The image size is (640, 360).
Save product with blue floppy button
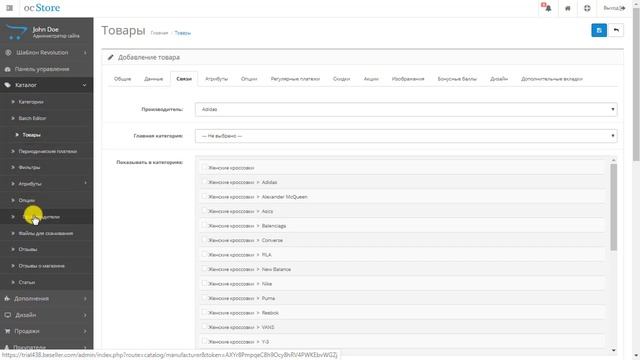click(599, 30)
